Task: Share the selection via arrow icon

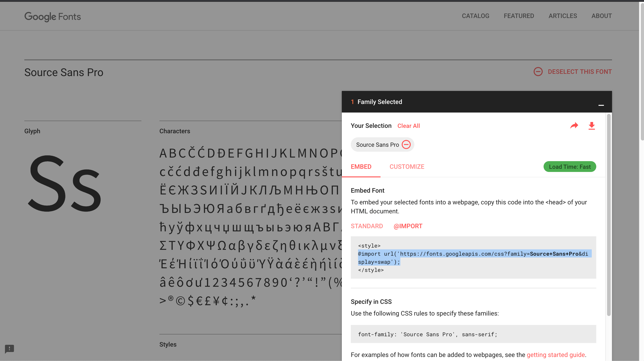Action: pos(574,125)
